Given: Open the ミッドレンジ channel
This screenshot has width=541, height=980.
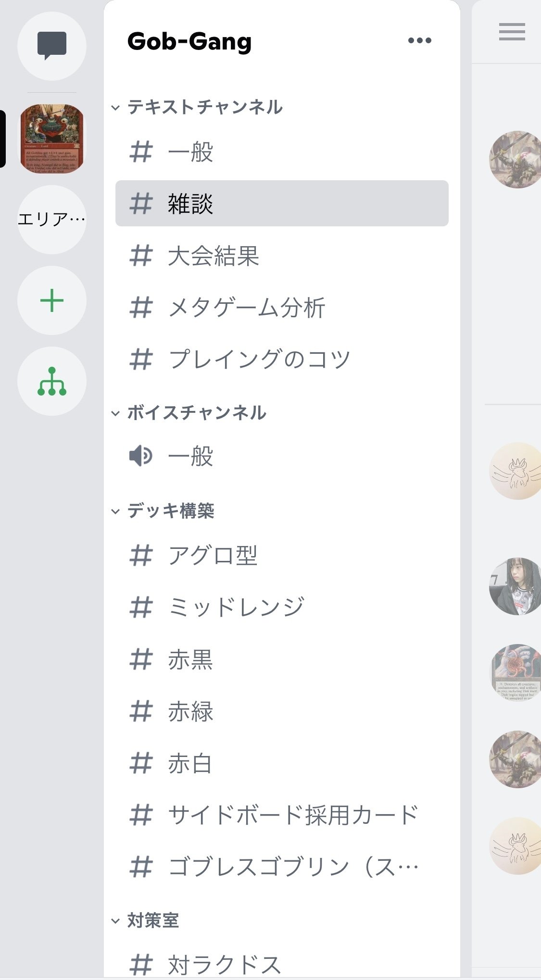Looking at the screenshot, I should pyautogui.click(x=282, y=607).
